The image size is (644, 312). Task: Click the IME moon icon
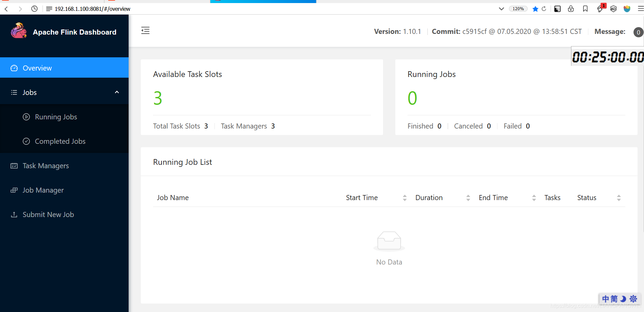[623, 299]
